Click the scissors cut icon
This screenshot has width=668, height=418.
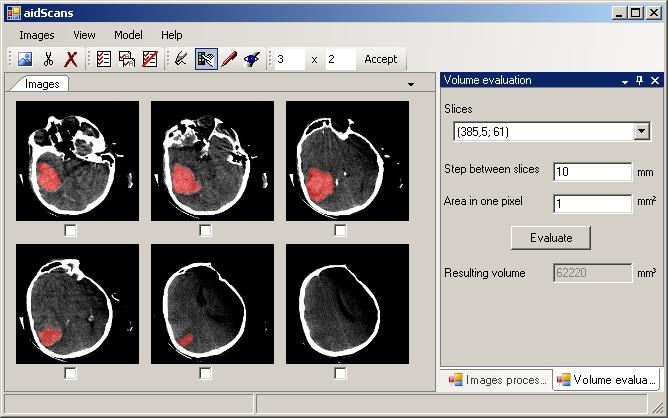(x=48, y=59)
